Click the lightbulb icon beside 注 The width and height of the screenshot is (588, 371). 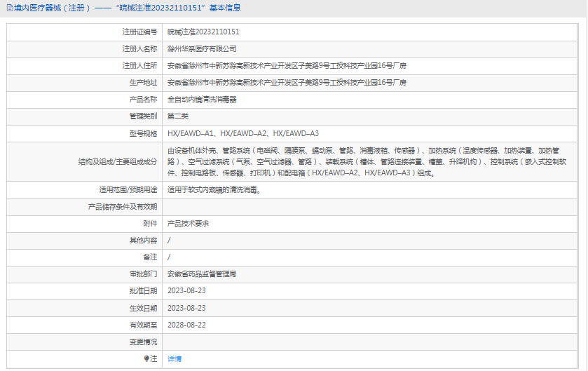146,359
